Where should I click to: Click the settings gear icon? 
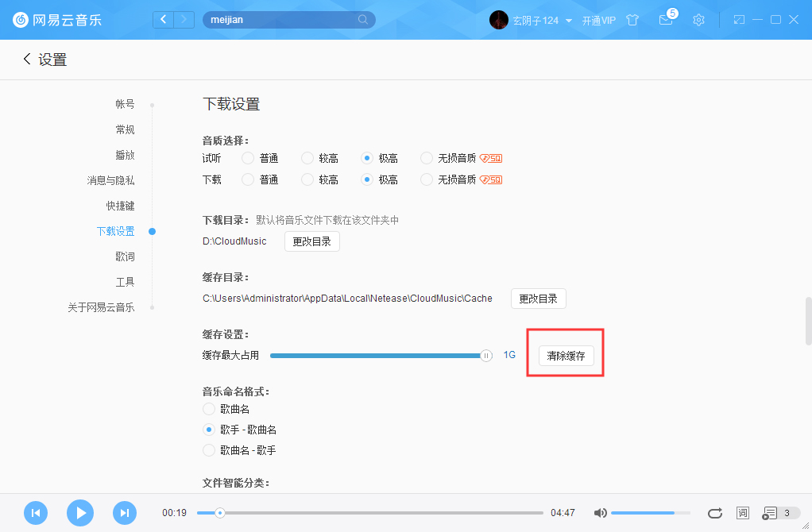pyautogui.click(x=698, y=19)
